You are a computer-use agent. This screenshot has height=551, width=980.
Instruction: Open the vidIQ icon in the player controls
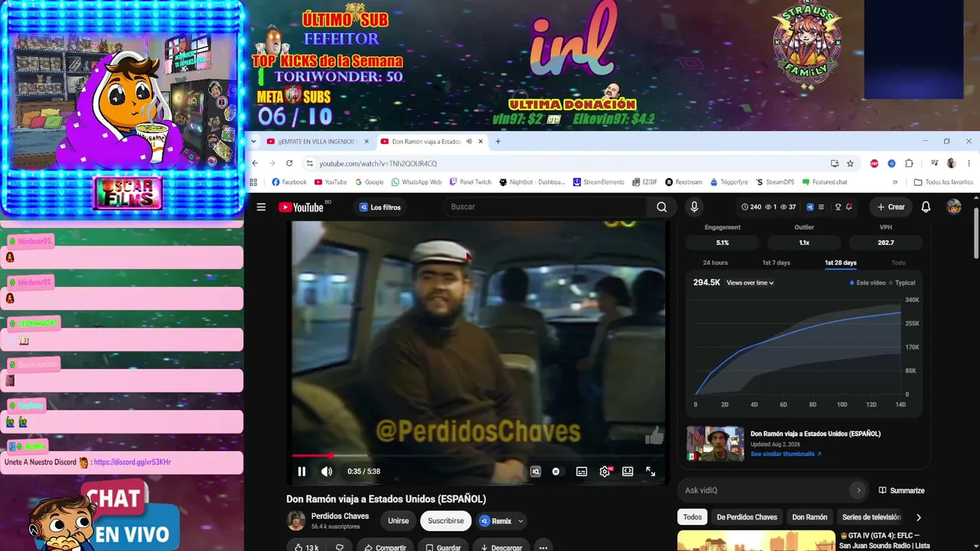(536, 471)
